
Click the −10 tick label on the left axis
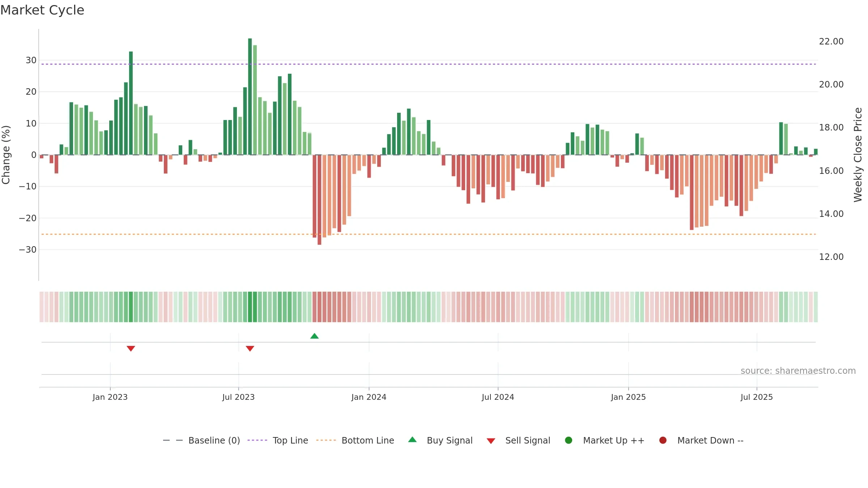click(28, 187)
